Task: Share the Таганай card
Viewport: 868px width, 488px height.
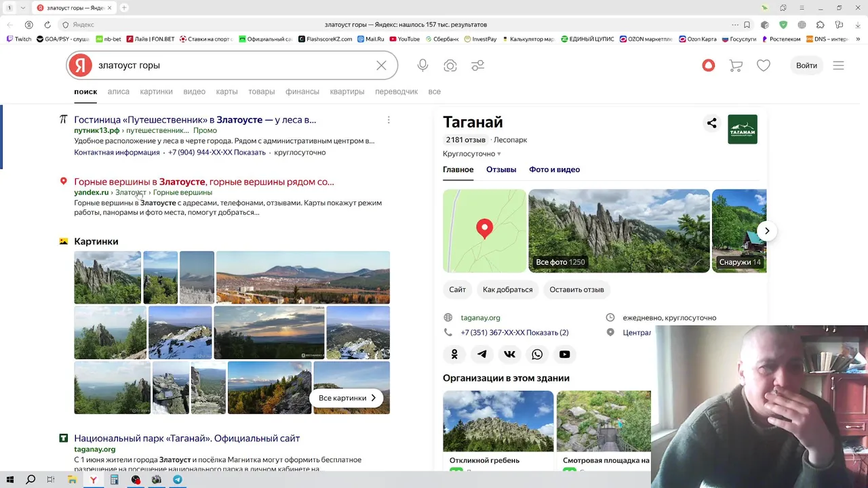Action: (x=711, y=123)
